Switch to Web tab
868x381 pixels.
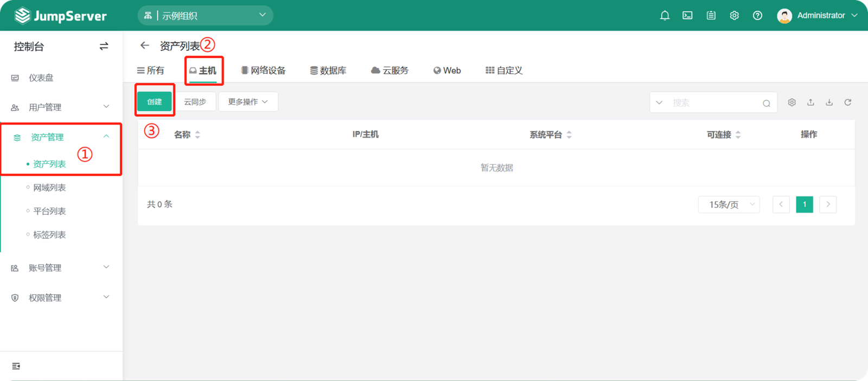[x=447, y=70]
